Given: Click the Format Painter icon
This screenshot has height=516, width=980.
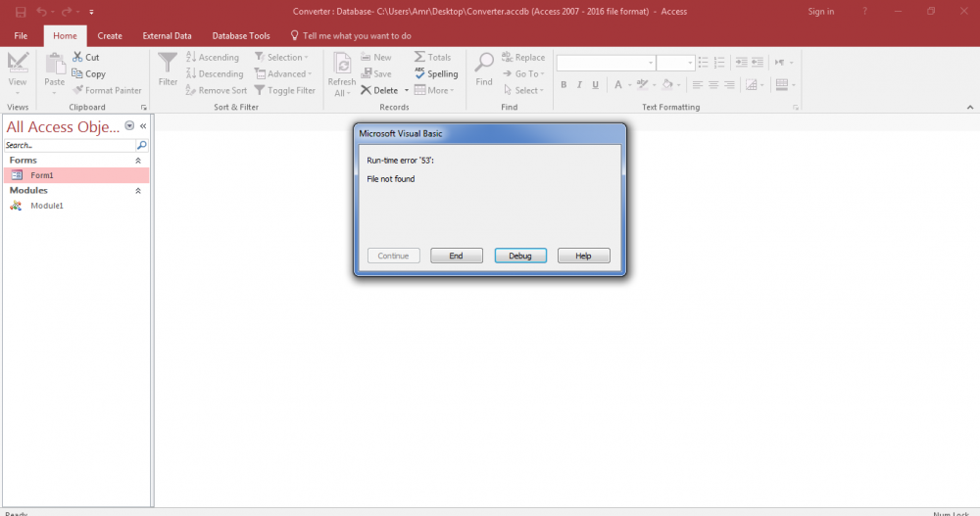Looking at the screenshot, I should point(77,90).
